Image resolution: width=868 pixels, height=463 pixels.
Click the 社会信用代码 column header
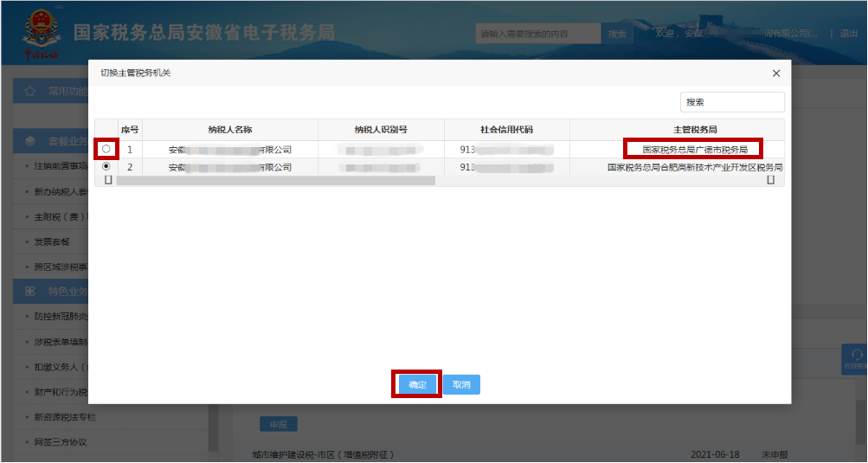(506, 130)
